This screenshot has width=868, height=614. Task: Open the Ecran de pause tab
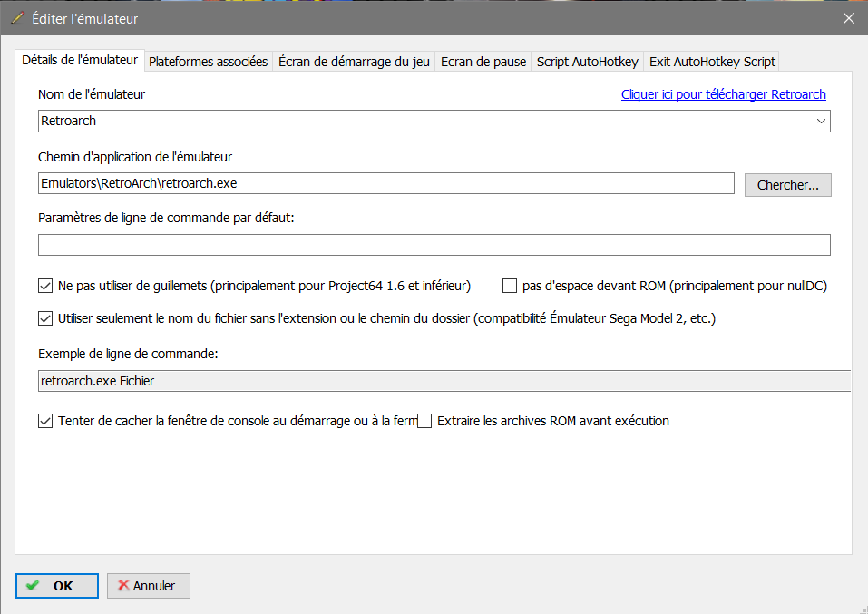coord(483,62)
